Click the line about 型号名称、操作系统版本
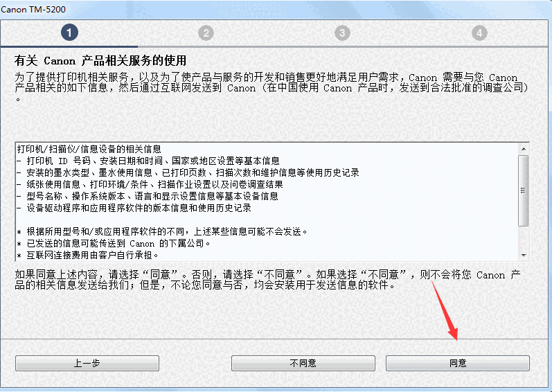The image size is (552, 392). coord(148,196)
